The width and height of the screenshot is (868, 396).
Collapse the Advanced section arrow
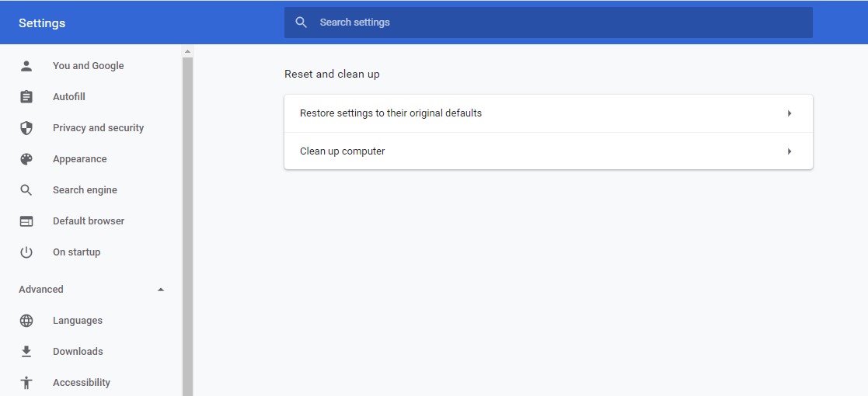pos(161,290)
